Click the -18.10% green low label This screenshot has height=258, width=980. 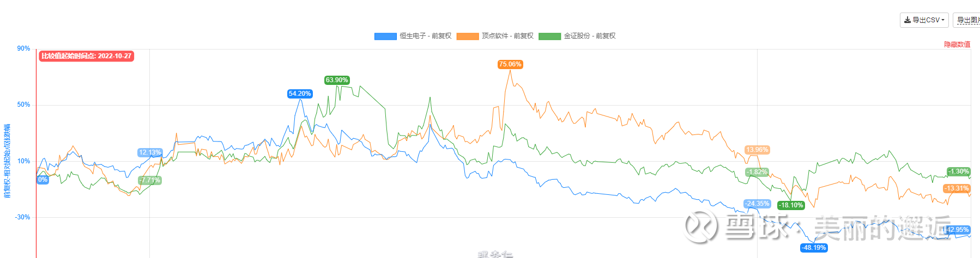point(791,205)
